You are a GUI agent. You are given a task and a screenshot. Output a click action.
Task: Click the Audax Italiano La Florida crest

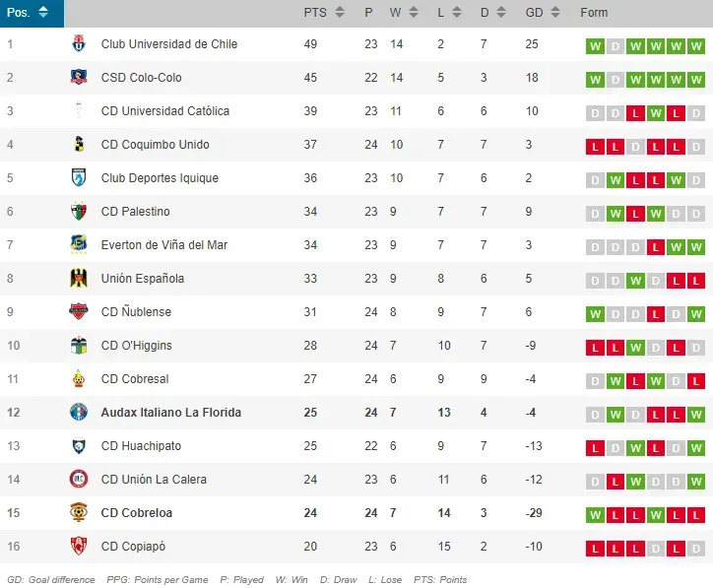(x=79, y=413)
